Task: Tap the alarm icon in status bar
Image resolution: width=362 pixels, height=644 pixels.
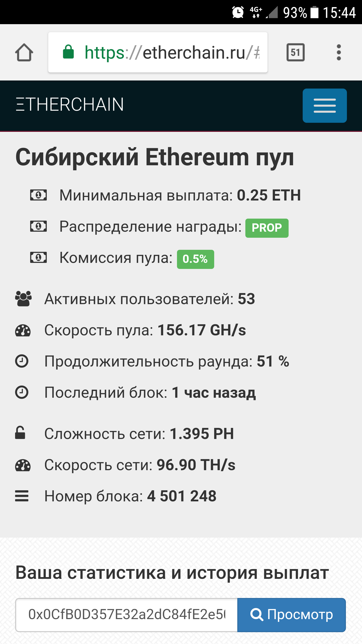Action: [x=238, y=12]
